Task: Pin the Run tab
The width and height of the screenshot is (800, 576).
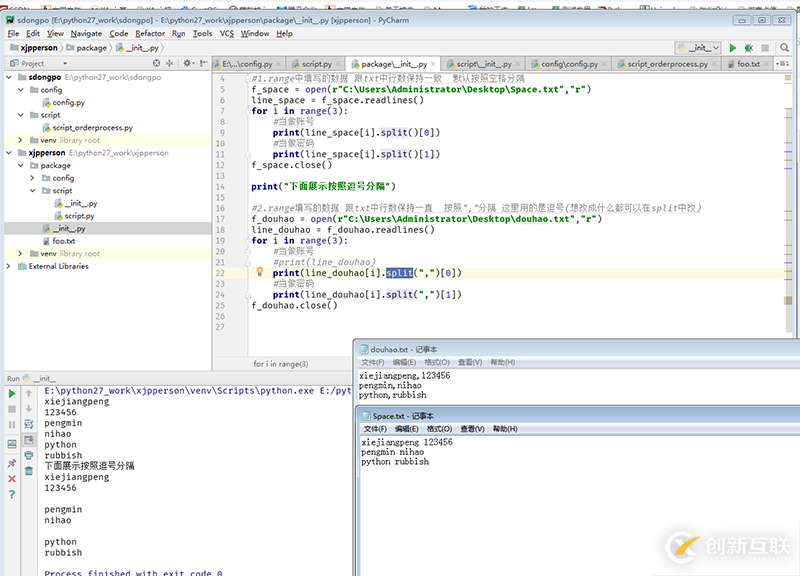Action: (x=12, y=463)
